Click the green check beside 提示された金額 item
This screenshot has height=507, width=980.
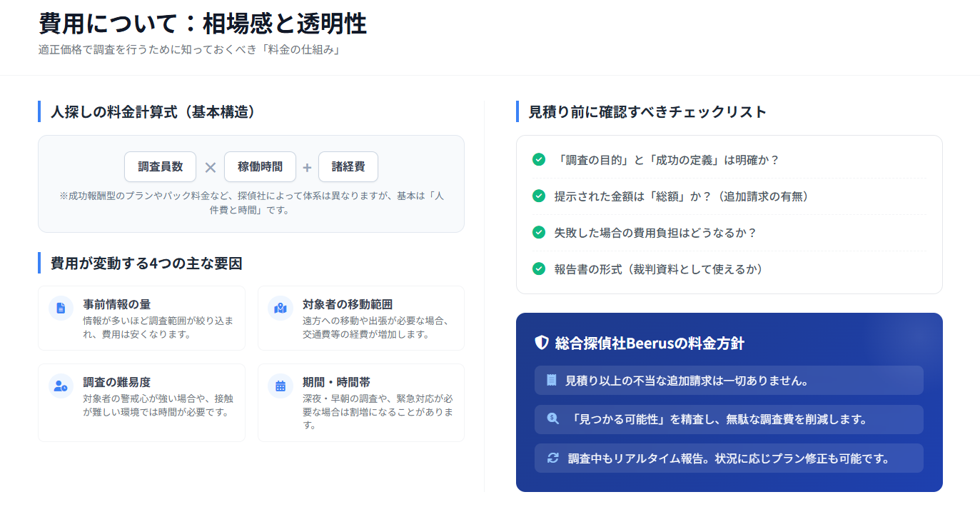coord(539,196)
